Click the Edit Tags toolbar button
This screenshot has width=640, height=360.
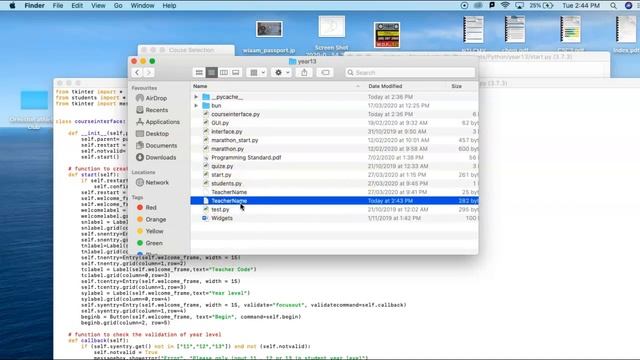325,73
